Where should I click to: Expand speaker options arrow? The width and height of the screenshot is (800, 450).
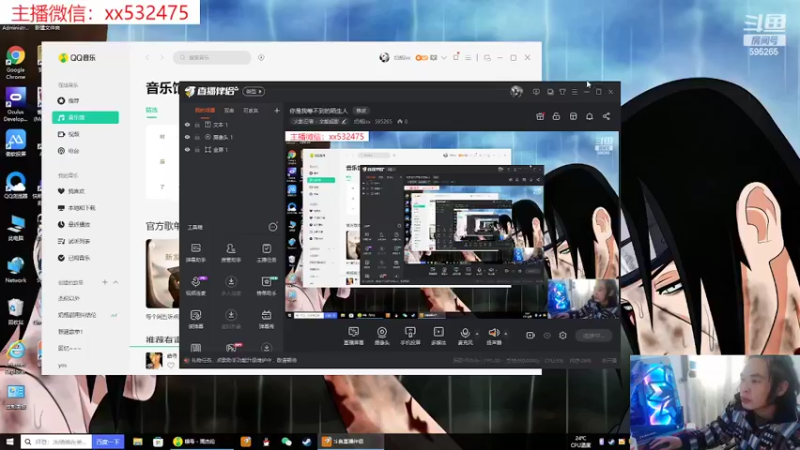pyautogui.click(x=506, y=334)
